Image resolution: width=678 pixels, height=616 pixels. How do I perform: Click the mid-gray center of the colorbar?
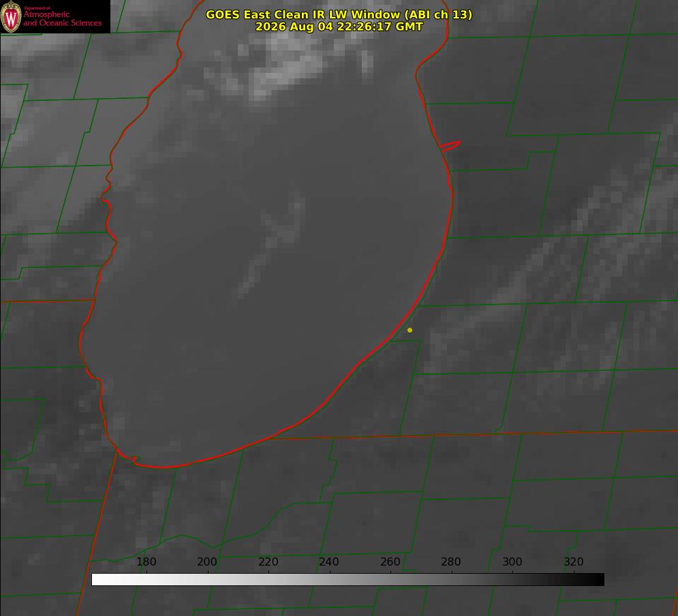pos(348,580)
